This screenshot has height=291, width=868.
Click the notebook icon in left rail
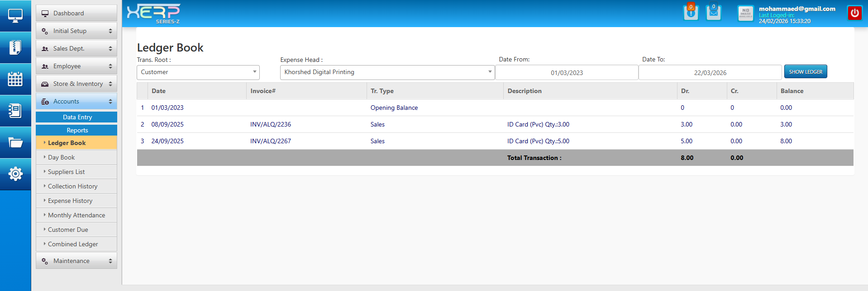15,111
